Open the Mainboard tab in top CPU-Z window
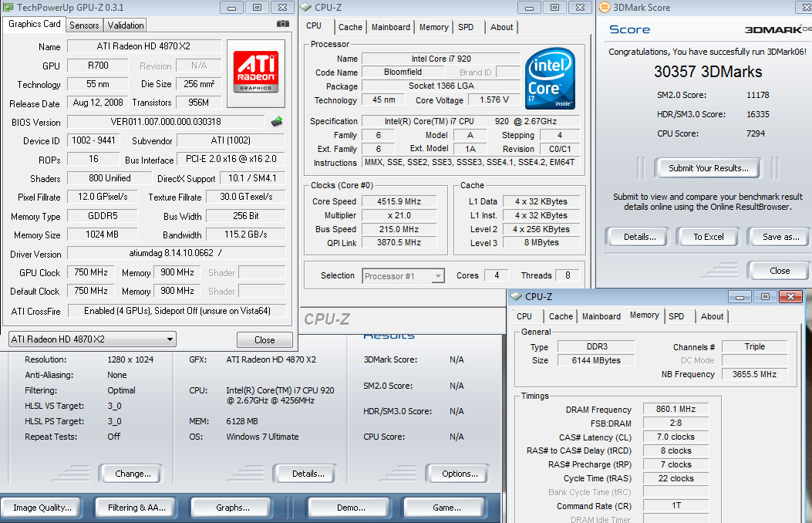The height and width of the screenshot is (523, 812). coord(390,27)
